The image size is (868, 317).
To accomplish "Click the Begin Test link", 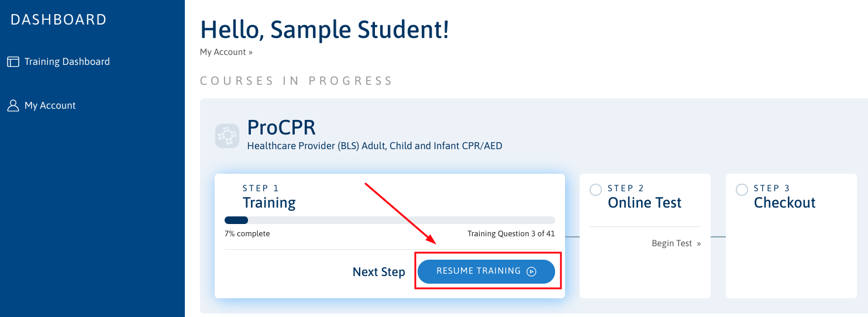I will coord(672,243).
